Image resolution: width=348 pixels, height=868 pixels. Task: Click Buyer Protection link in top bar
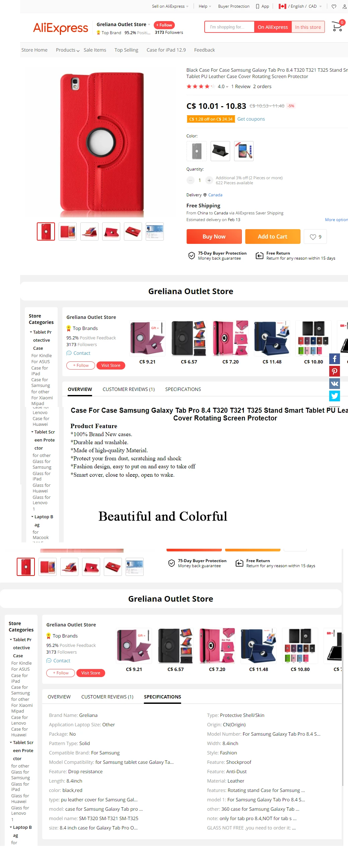(x=234, y=6)
